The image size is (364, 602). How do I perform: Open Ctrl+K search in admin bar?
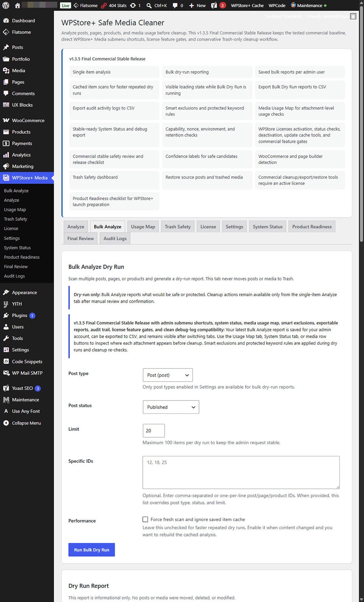157,6
